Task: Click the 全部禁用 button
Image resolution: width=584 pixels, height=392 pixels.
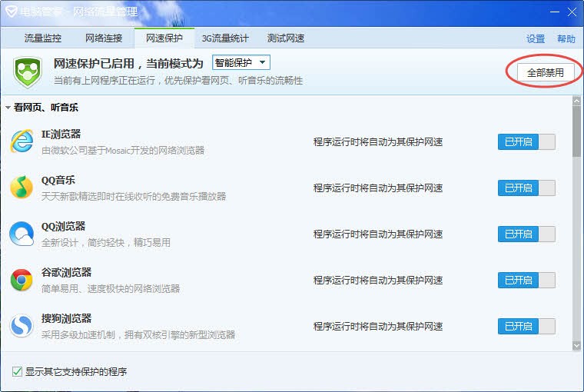Action: pyautogui.click(x=546, y=72)
